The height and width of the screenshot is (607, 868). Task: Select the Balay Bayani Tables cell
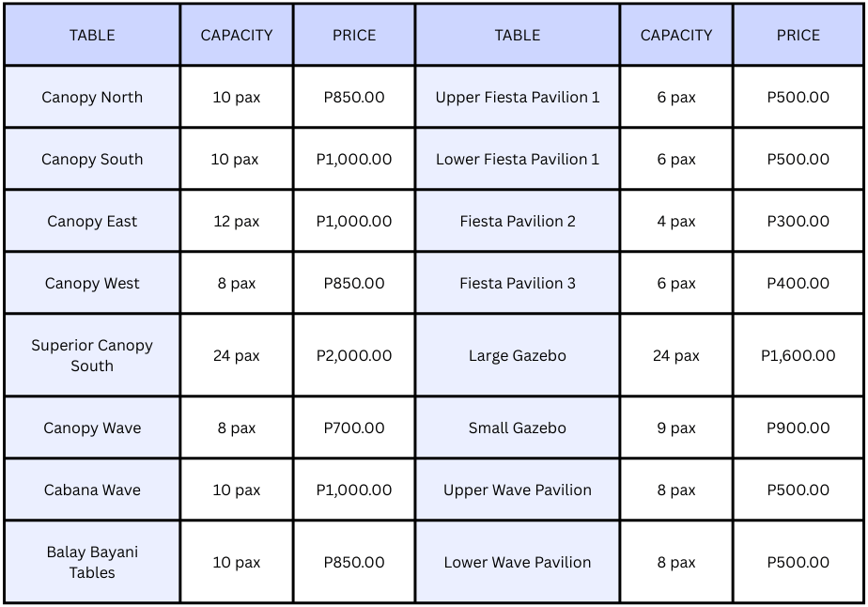tap(92, 562)
